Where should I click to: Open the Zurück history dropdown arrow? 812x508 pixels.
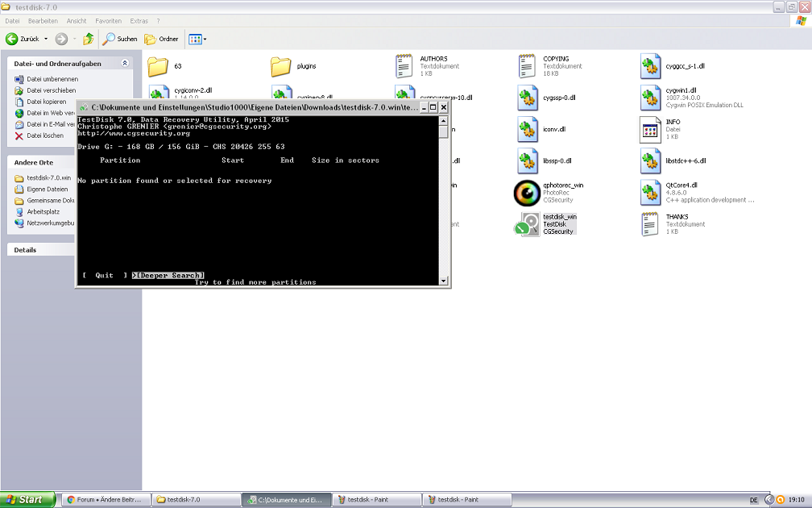(46, 39)
